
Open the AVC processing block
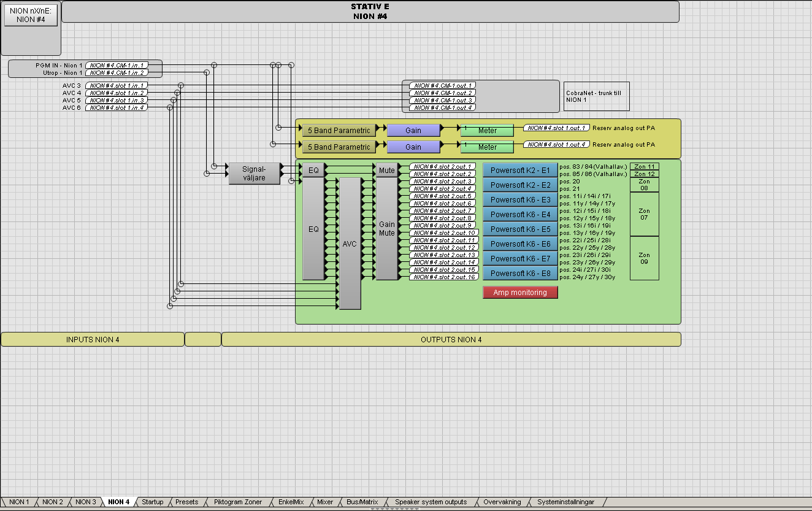tap(350, 244)
